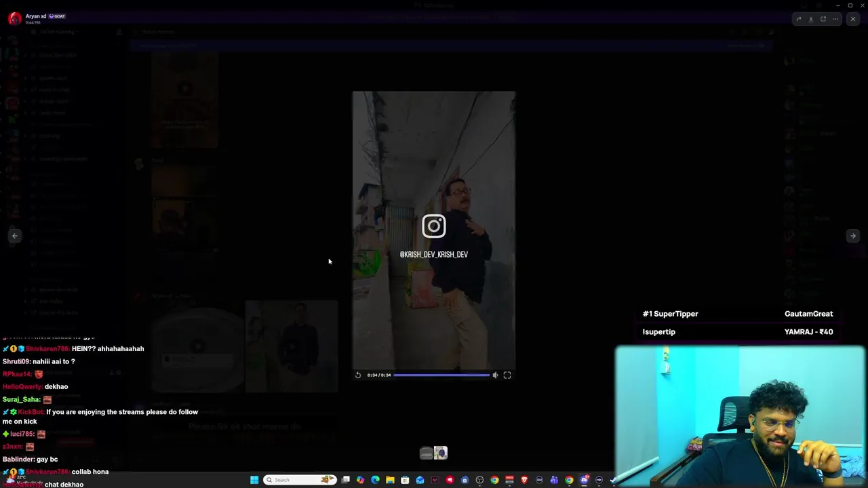Viewport: 868px width, 488px height.
Task: Click the '#1 SuperTipper' label
Action: 670,314
